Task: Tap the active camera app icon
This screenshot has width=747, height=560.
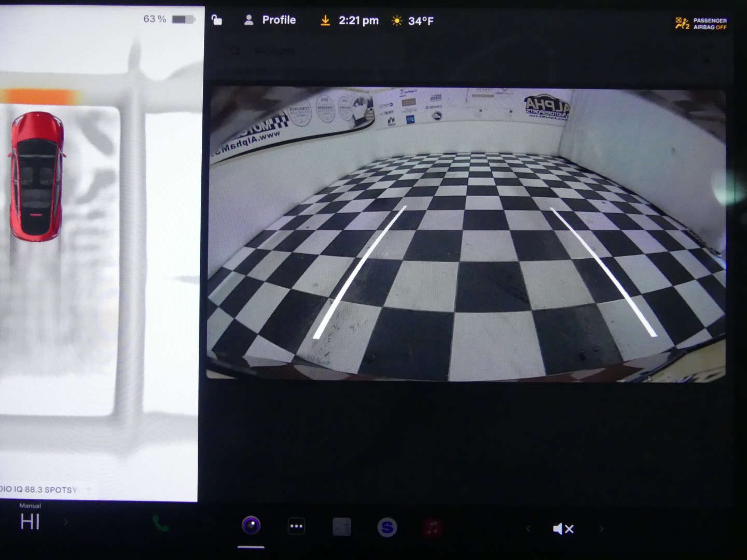Action: [251, 526]
